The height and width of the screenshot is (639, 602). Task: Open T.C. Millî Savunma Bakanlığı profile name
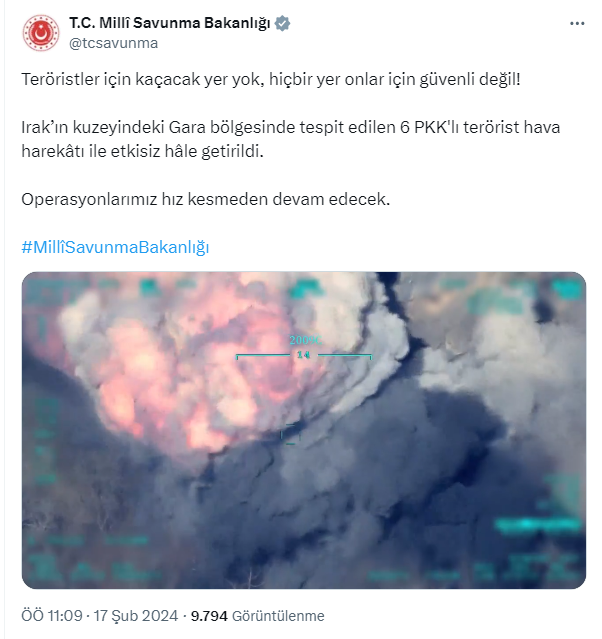[170, 23]
